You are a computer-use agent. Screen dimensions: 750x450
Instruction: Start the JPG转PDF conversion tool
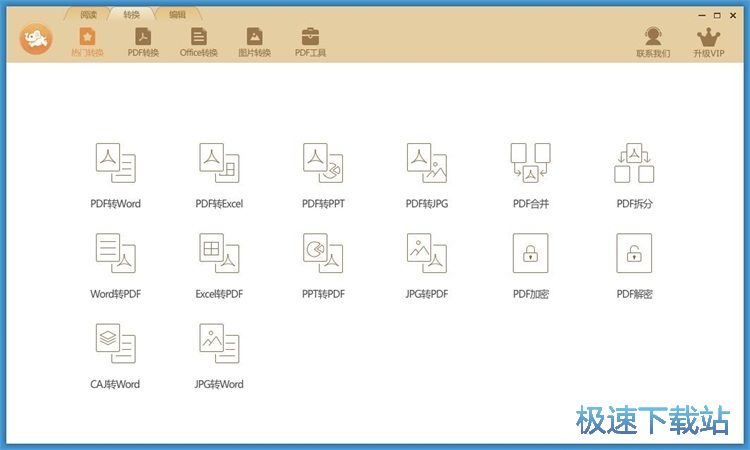click(x=427, y=265)
